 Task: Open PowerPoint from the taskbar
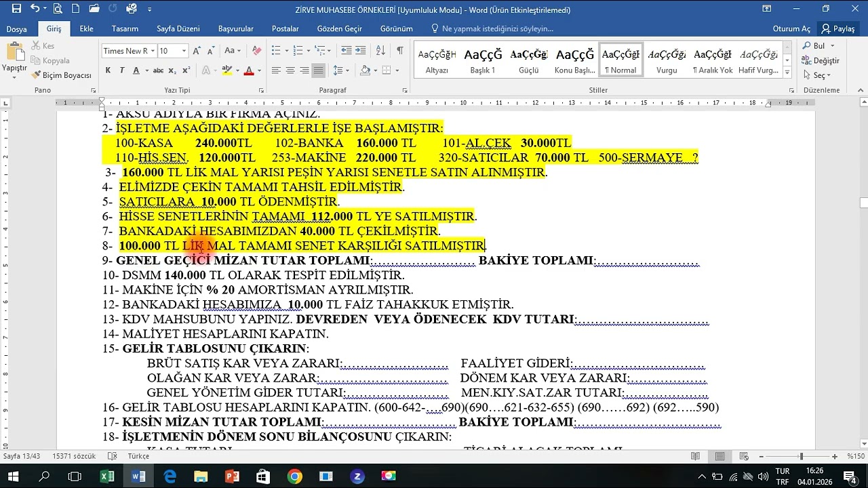(232, 476)
